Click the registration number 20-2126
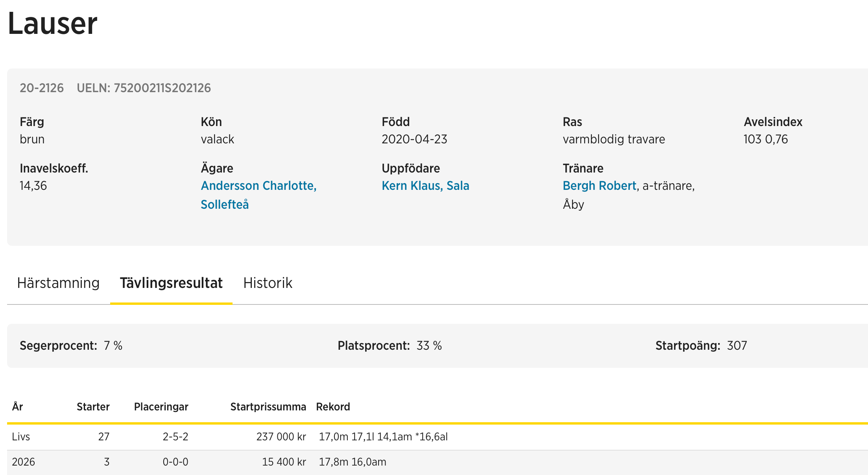 42,88
